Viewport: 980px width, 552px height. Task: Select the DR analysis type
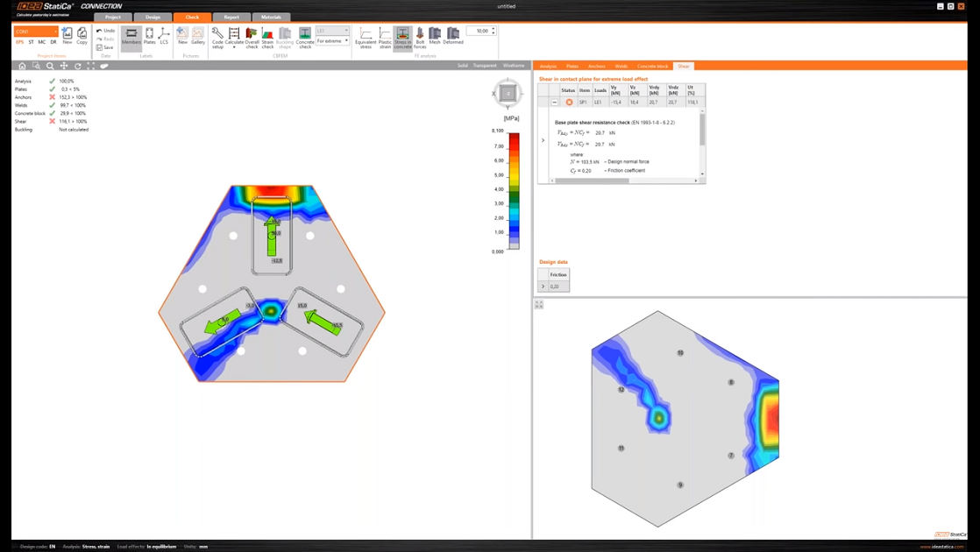(53, 42)
